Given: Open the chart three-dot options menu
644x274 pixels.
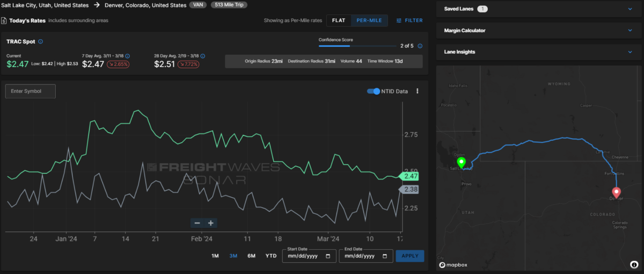Looking at the screenshot, I should tap(417, 91).
